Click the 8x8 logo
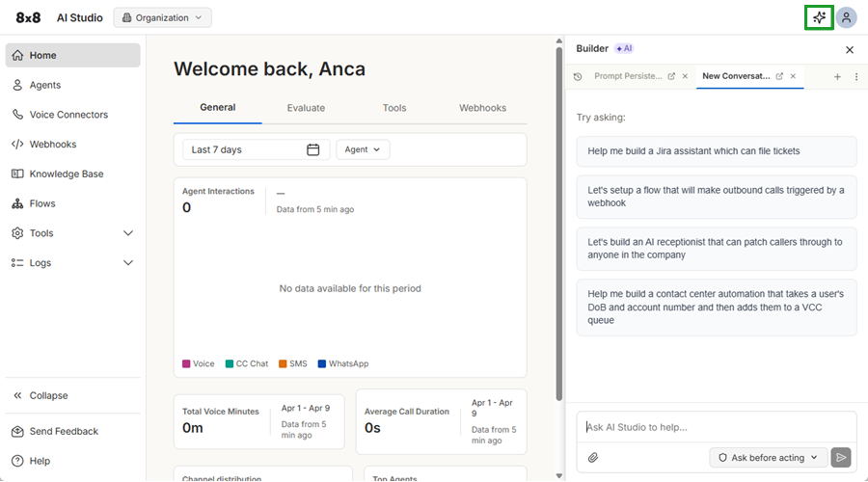868x482 pixels. pyautogui.click(x=28, y=17)
